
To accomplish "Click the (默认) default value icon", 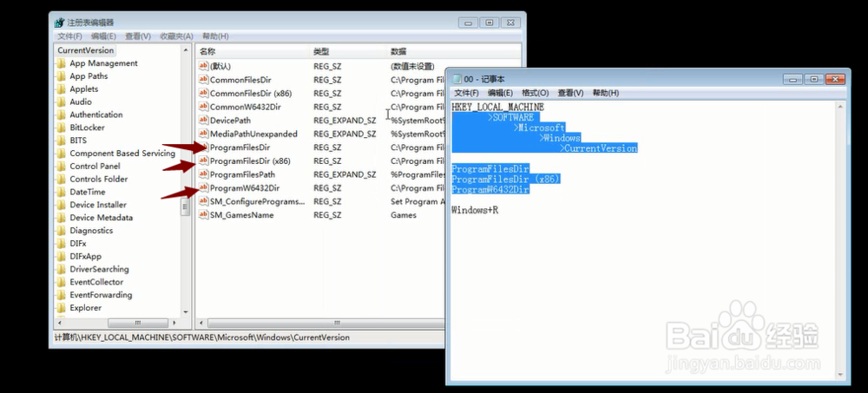I will click(x=203, y=67).
